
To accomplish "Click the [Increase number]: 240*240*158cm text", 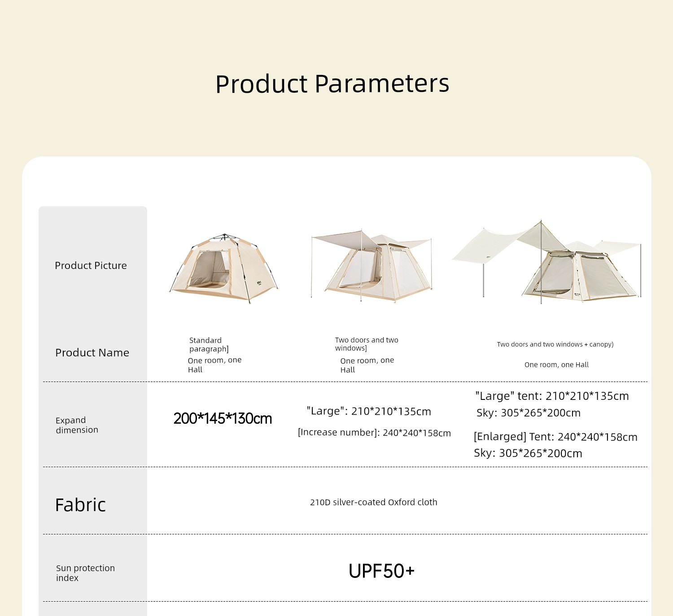I will click(x=374, y=433).
